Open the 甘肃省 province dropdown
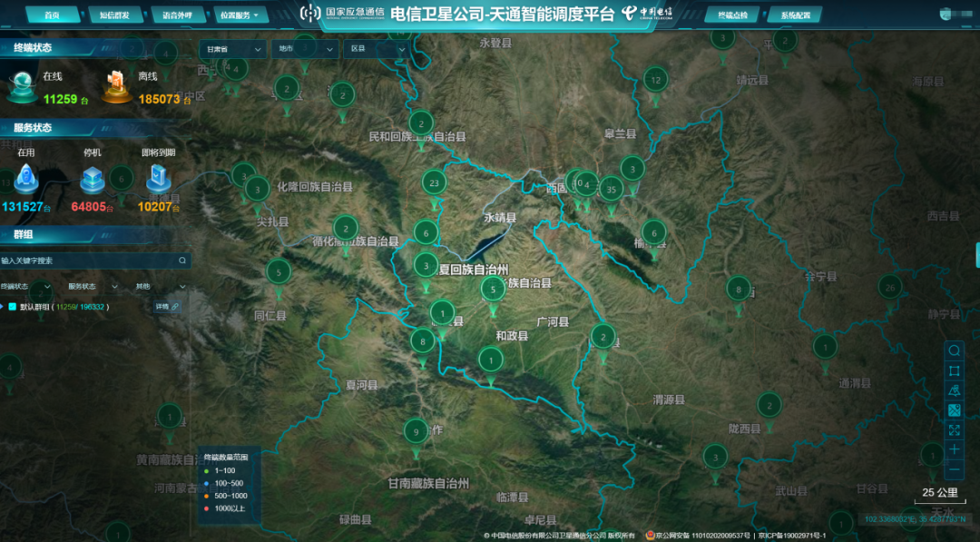 pyautogui.click(x=232, y=49)
